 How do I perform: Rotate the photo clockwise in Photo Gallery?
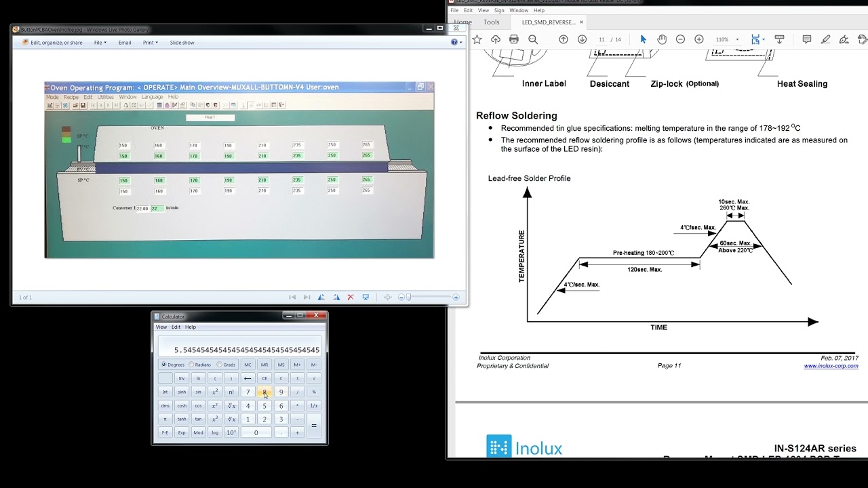coord(336,297)
